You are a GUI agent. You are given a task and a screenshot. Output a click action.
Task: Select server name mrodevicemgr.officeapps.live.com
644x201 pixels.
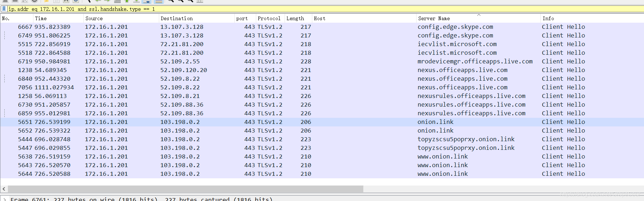pos(475,61)
